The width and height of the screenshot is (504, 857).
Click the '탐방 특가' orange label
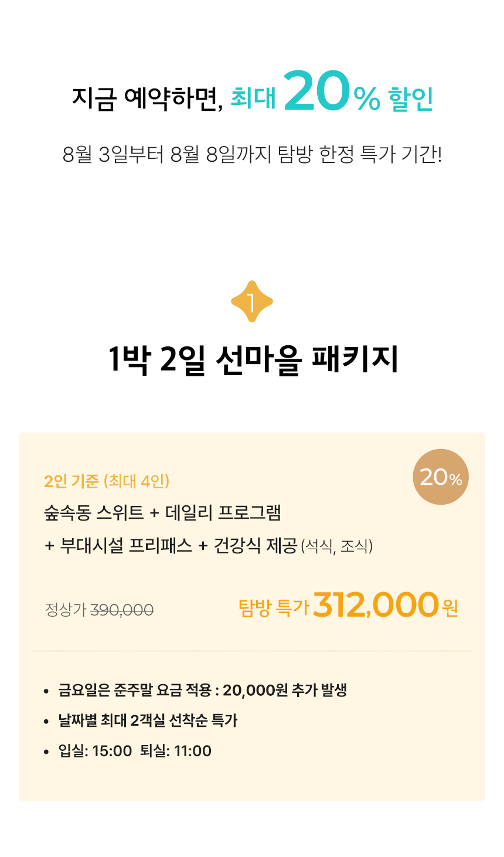(x=274, y=608)
